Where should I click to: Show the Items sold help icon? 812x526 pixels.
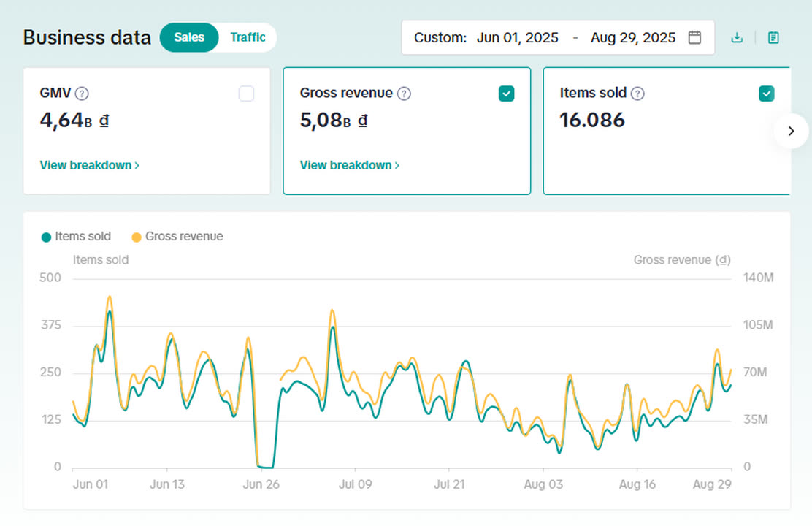637,94
